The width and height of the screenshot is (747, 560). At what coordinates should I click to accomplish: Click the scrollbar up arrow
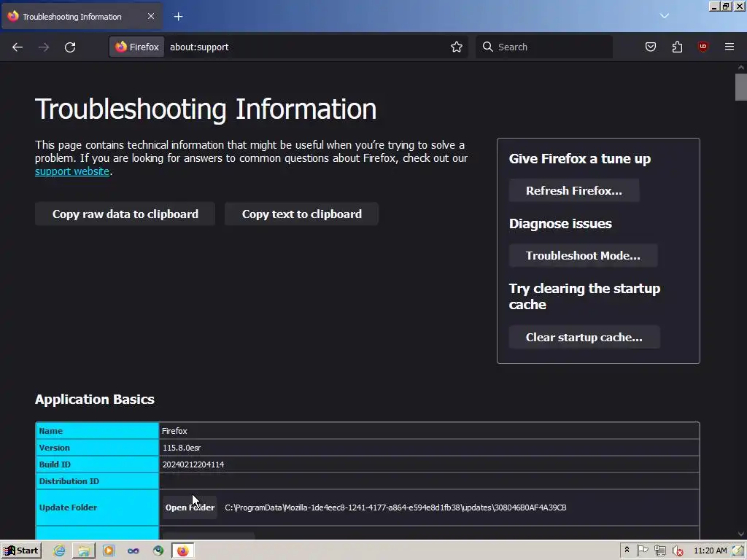pos(741,68)
